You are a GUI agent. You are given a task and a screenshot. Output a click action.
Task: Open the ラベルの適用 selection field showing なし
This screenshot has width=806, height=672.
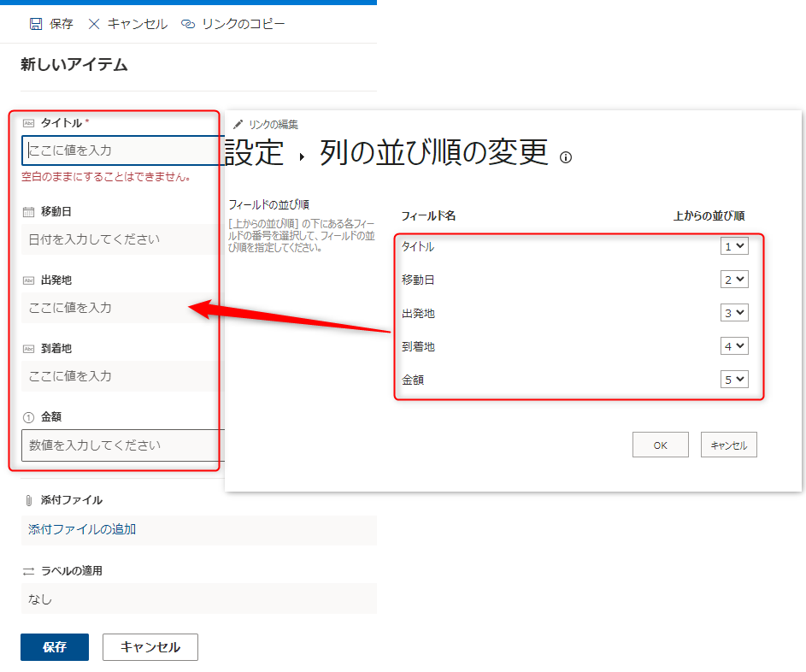tap(199, 598)
